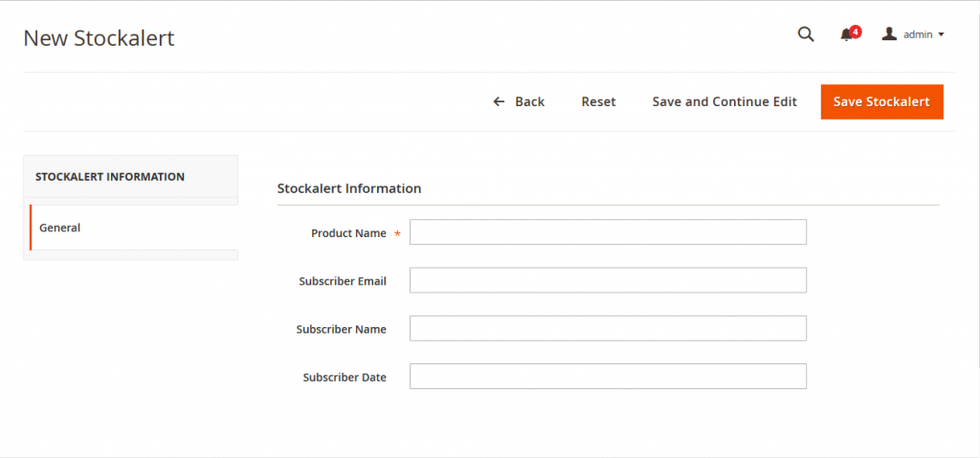This screenshot has width=980, height=458.
Task: Click the Subscriber Date field label
Action: (345, 377)
